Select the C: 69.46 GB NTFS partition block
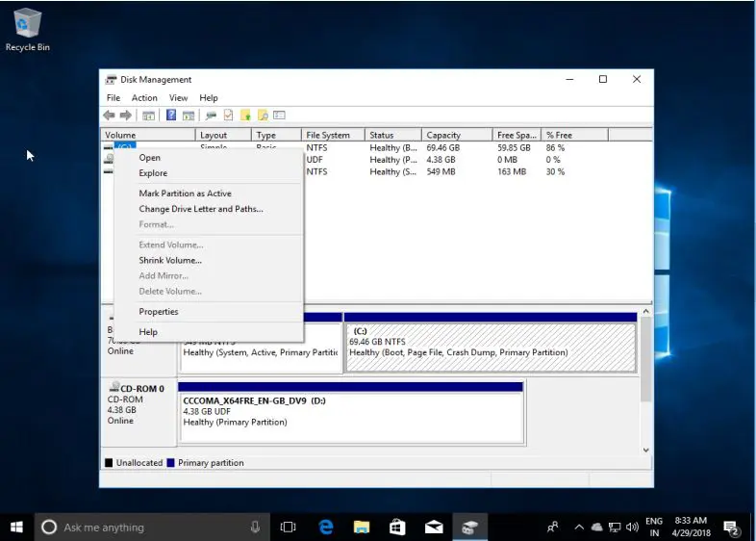 [x=490, y=347]
